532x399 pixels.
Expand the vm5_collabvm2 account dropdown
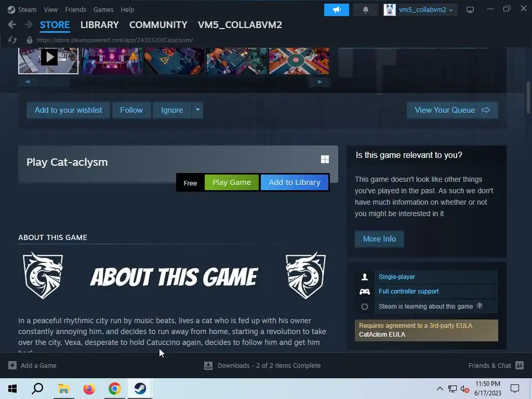click(451, 10)
